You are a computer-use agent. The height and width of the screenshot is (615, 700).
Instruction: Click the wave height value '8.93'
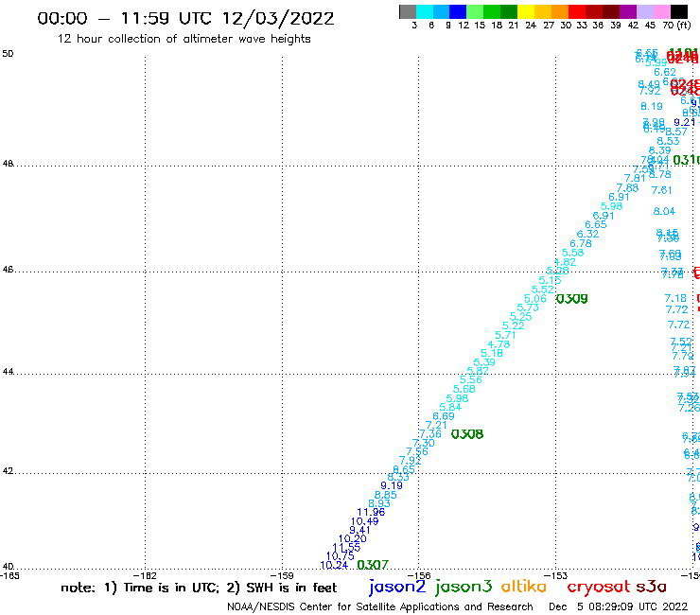point(379,503)
